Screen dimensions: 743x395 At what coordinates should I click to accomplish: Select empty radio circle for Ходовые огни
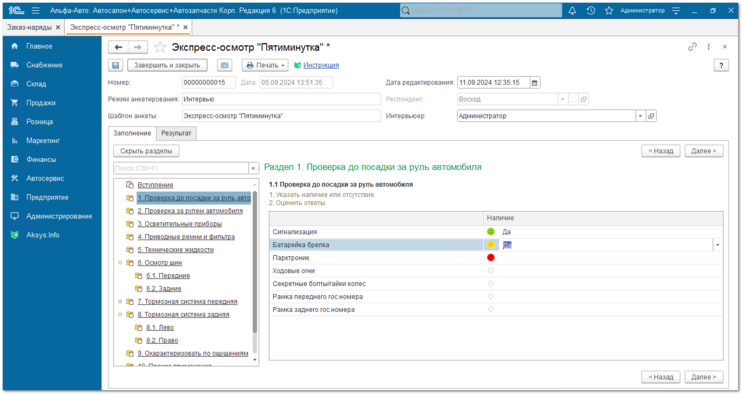490,270
